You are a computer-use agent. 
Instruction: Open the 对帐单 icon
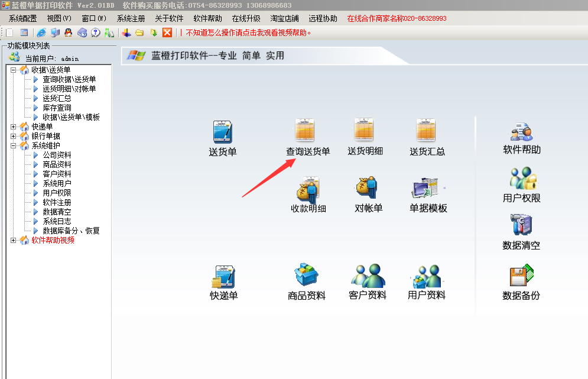[367, 187]
